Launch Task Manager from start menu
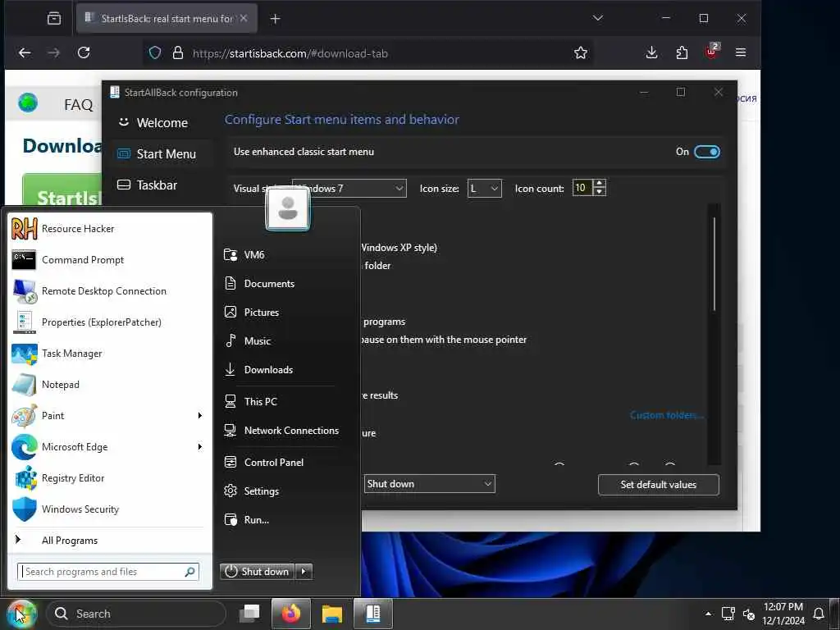Image resolution: width=840 pixels, height=630 pixels. (110, 354)
